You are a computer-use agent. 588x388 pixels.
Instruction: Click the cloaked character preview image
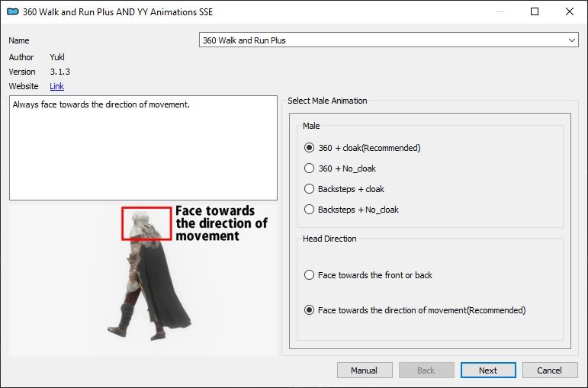click(x=143, y=280)
